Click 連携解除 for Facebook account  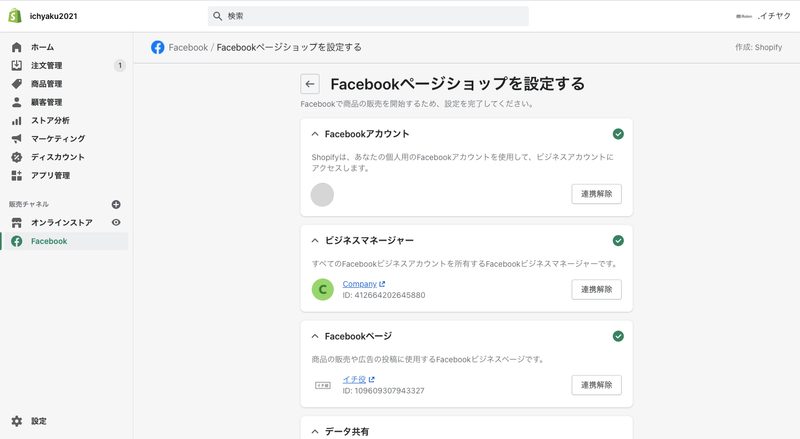click(x=596, y=194)
